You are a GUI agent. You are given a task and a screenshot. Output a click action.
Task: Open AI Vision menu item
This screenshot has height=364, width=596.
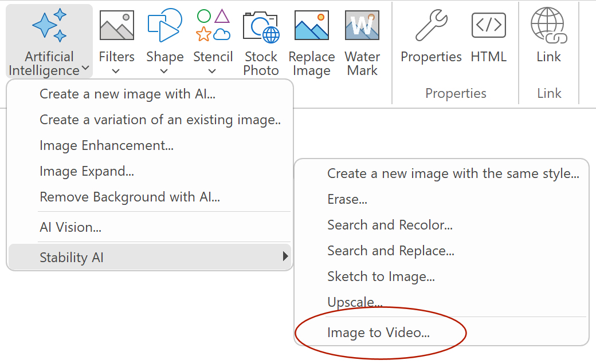tap(70, 227)
